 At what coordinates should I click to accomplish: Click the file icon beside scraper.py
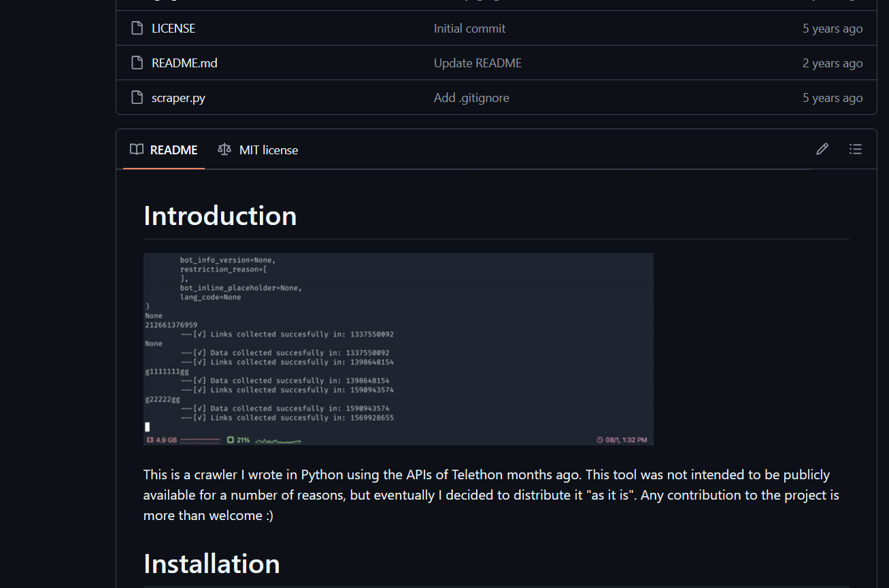(137, 98)
